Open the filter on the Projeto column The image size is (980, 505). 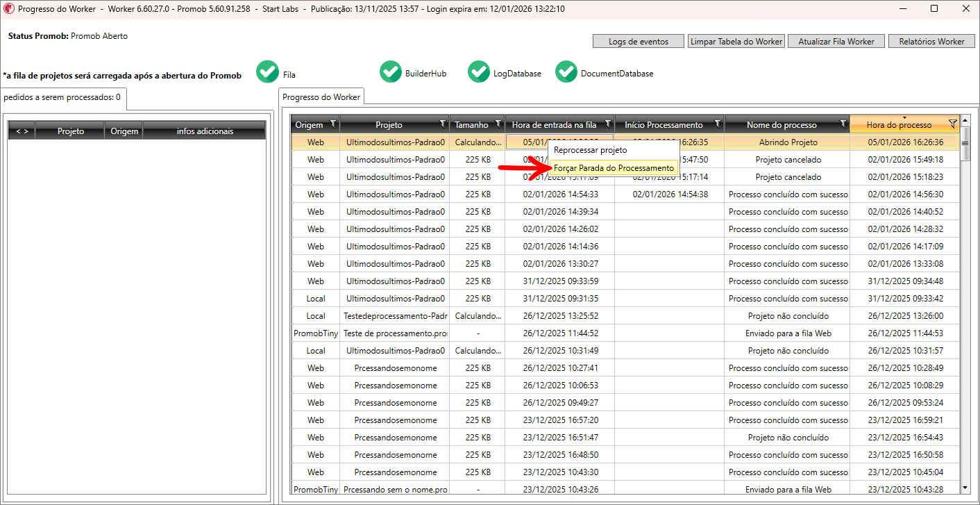point(443,124)
